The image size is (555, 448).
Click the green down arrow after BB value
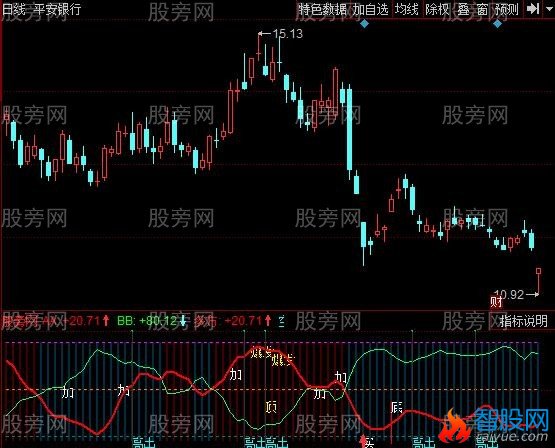tap(183, 321)
